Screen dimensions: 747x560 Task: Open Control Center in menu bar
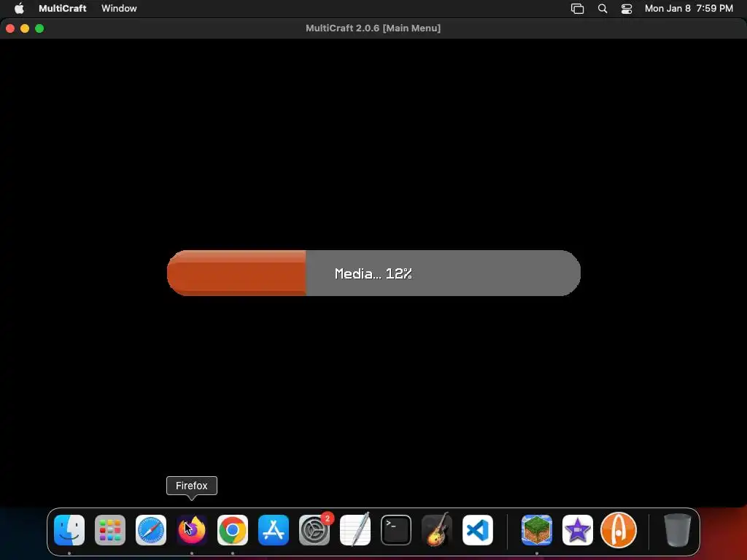(627, 8)
